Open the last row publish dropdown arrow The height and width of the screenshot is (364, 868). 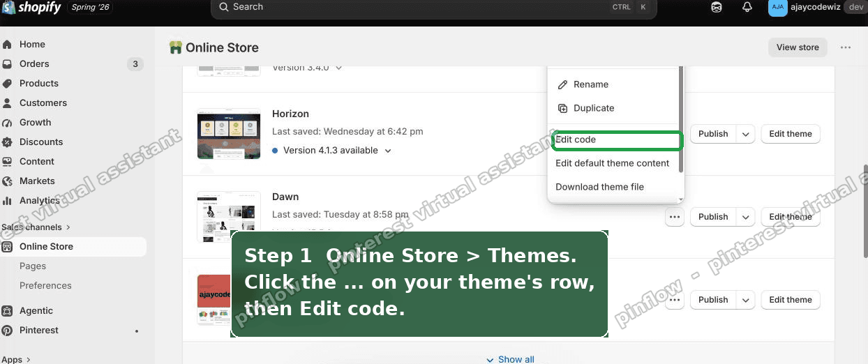pos(746,300)
